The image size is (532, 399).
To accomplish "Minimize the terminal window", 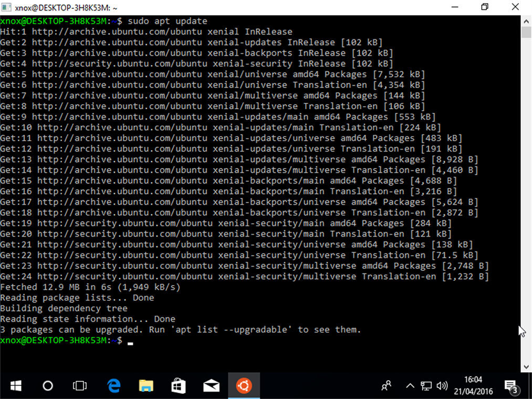I will (455, 7).
